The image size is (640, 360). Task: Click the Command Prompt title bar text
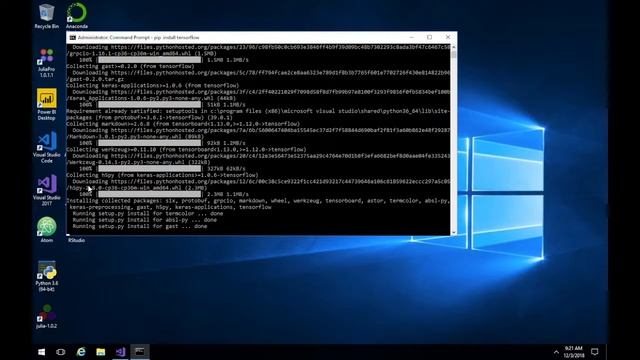pyautogui.click(x=138, y=38)
